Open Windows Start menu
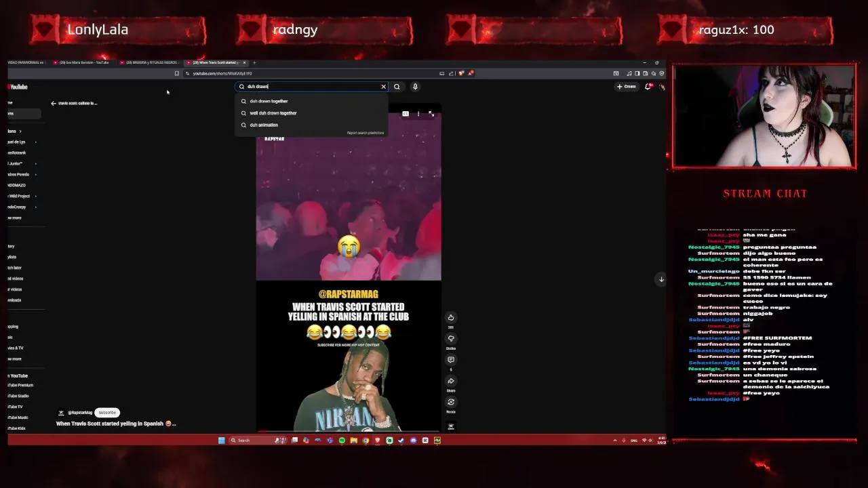 click(222, 441)
